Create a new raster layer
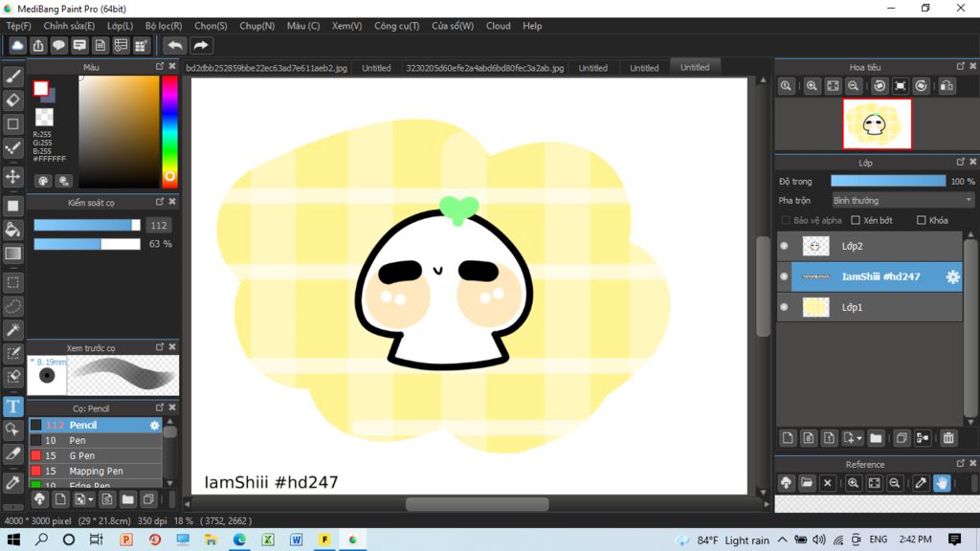 [788, 438]
